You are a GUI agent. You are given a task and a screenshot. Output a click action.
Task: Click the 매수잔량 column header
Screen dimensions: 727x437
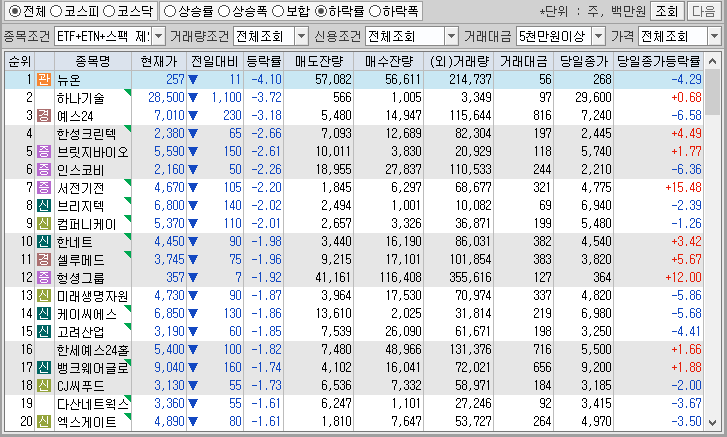[389, 61]
